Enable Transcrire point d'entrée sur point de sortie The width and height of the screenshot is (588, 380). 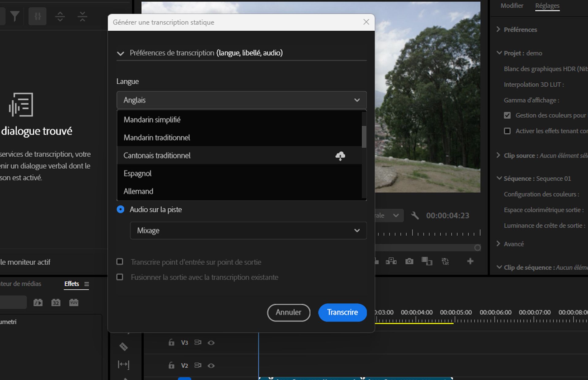[120, 262]
